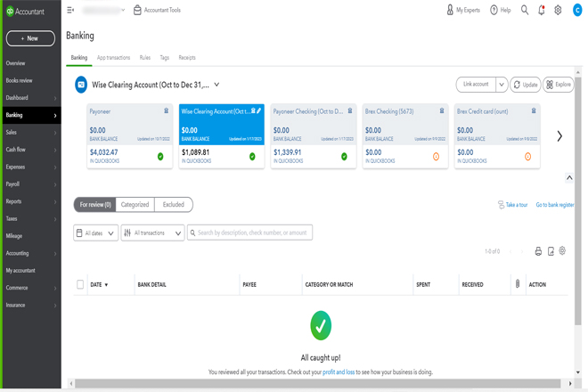Click the search magnifier icon
The image size is (588, 392).
point(525,10)
